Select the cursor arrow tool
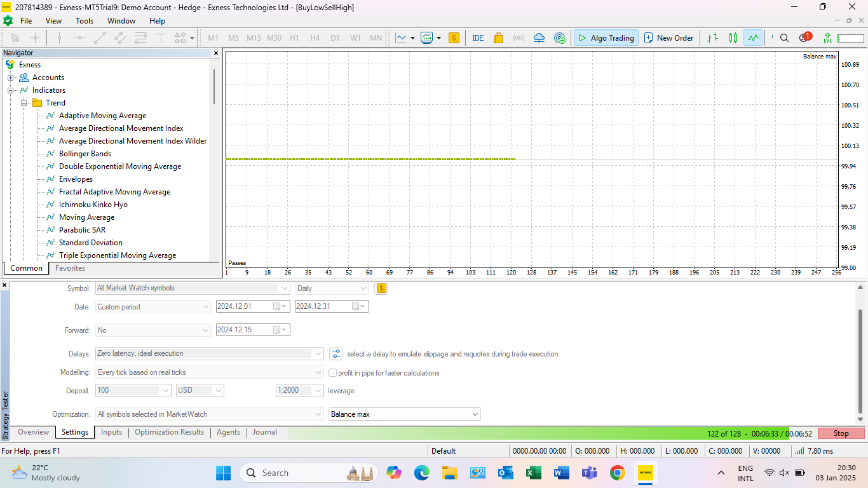Viewport: 868px width, 488px height. pos(15,38)
